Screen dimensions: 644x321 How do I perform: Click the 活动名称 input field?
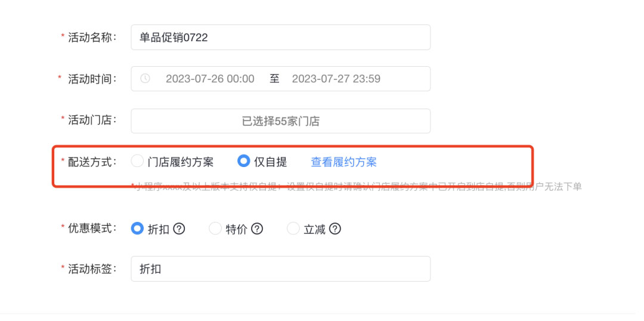[x=280, y=38]
